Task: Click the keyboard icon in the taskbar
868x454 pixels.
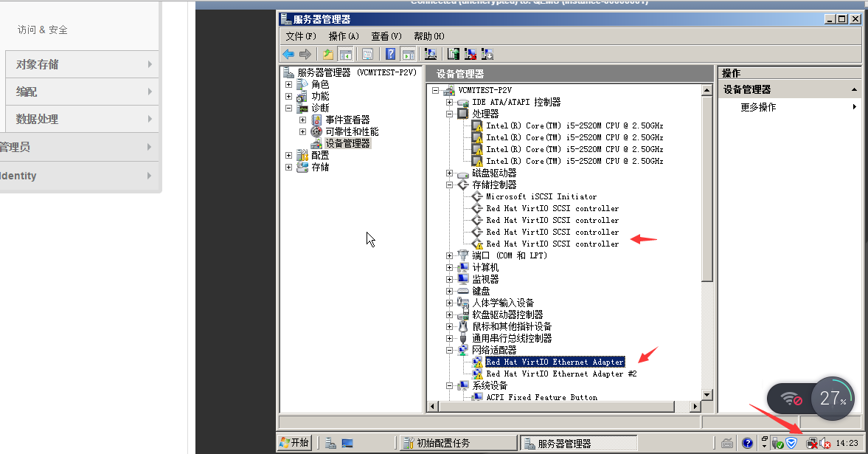Action: pos(727,443)
